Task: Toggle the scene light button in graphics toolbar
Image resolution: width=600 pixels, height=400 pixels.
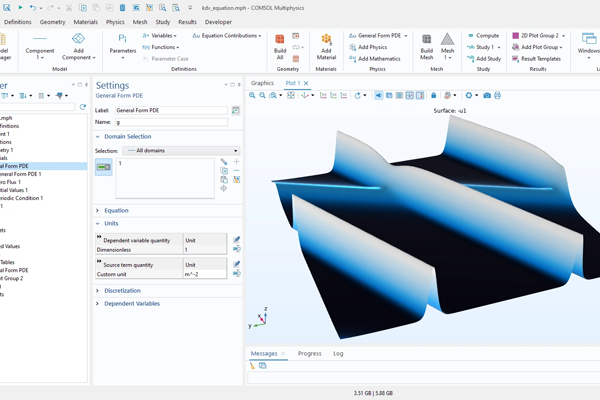Action: coord(378,95)
